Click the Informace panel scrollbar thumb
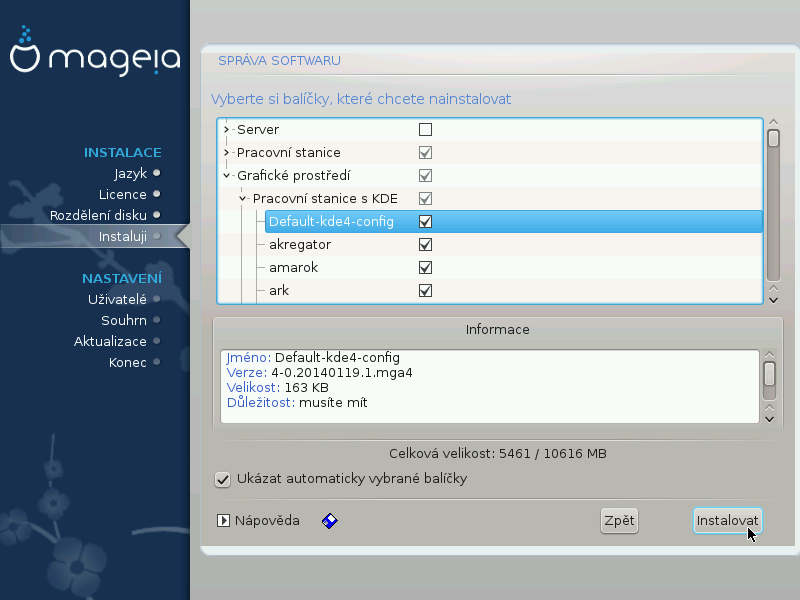Viewport: 800px width, 600px height. (x=769, y=374)
